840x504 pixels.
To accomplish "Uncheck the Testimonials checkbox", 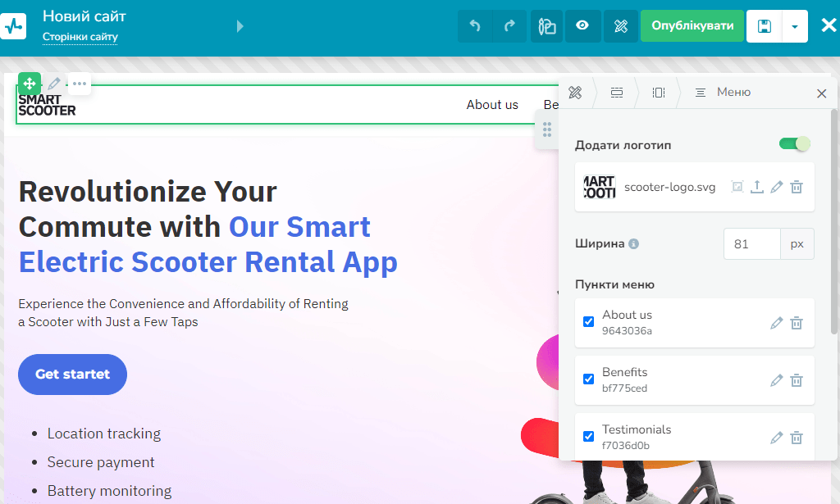I will coord(588,437).
